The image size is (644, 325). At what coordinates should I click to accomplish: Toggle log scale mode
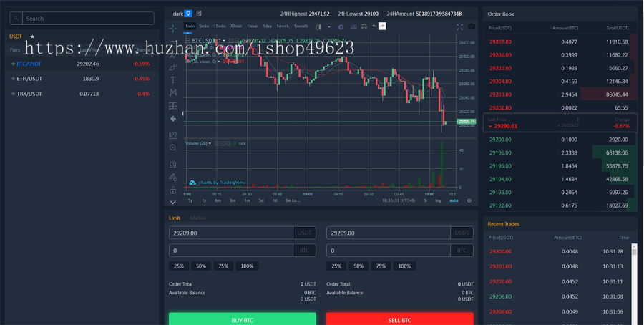click(x=438, y=200)
